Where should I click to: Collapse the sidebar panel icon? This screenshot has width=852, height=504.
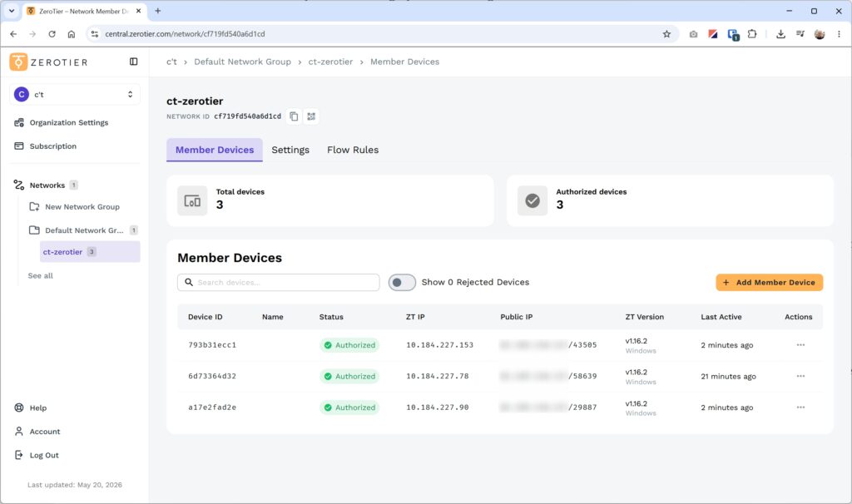tap(134, 62)
